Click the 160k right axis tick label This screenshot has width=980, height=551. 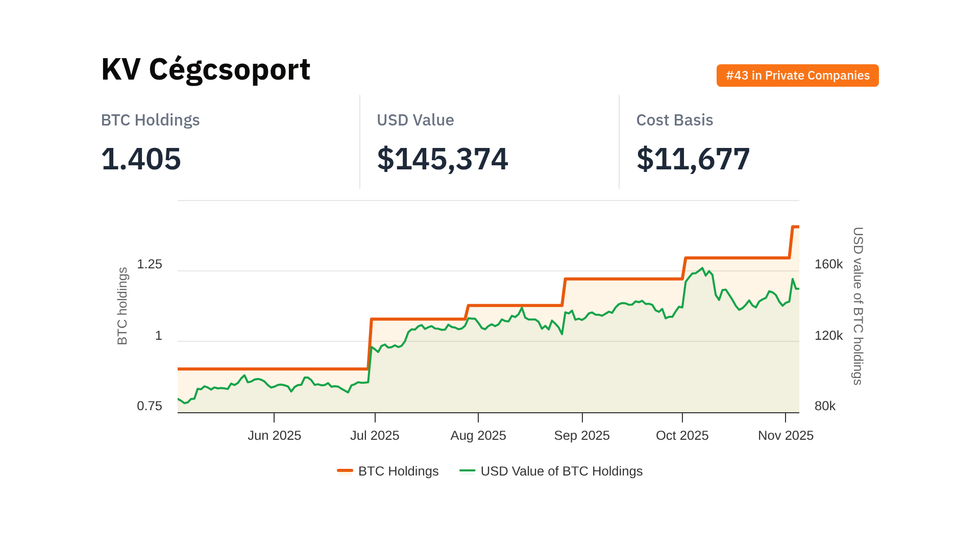(x=828, y=264)
